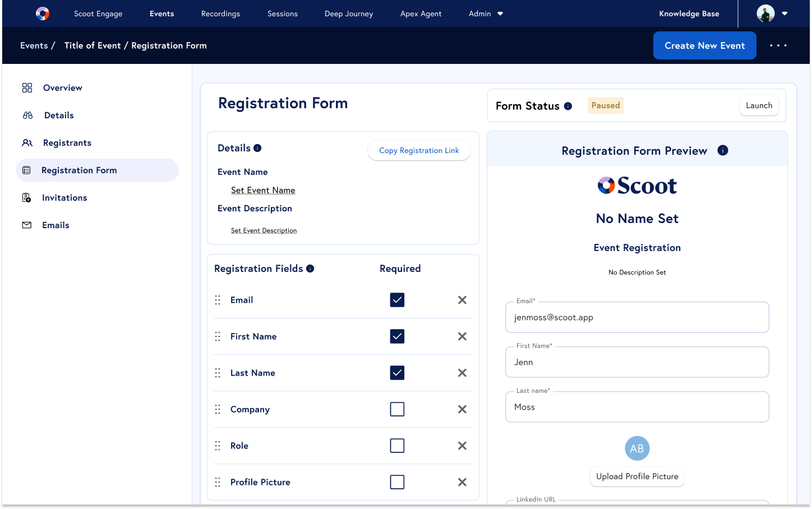Open the user profile avatar dropdown
This screenshot has width=812, height=509.
772,13
